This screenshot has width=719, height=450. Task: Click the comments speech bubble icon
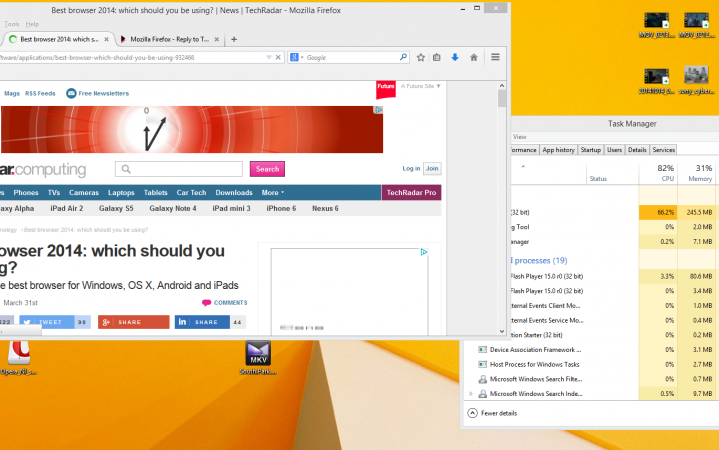click(206, 303)
